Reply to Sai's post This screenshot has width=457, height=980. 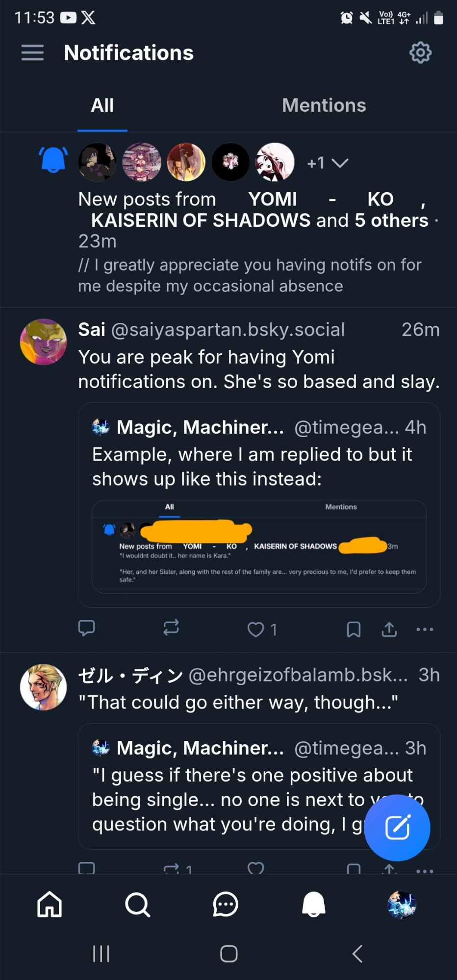tap(87, 629)
